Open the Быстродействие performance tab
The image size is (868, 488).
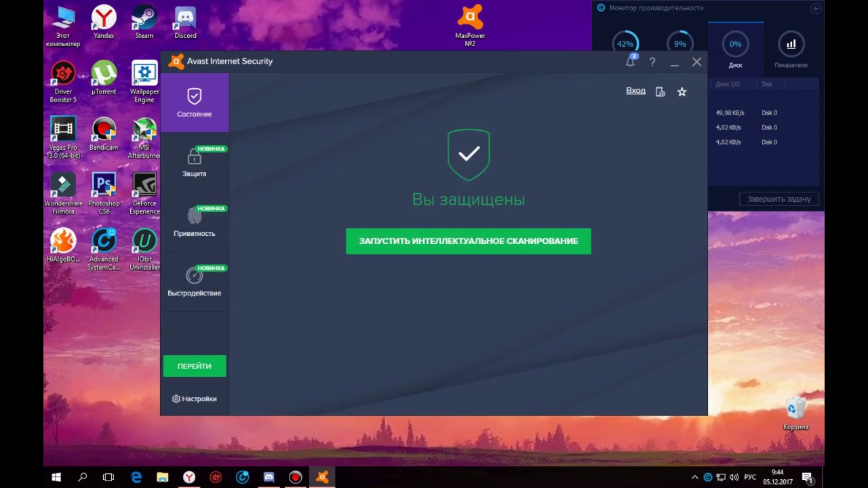(x=195, y=281)
